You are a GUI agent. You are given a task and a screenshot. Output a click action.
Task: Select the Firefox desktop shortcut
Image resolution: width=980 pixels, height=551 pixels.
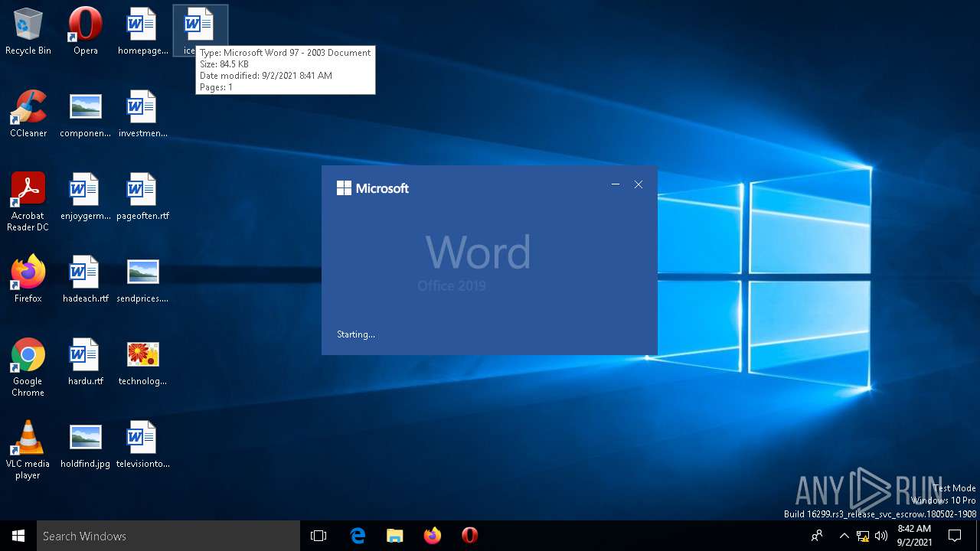coord(28,279)
